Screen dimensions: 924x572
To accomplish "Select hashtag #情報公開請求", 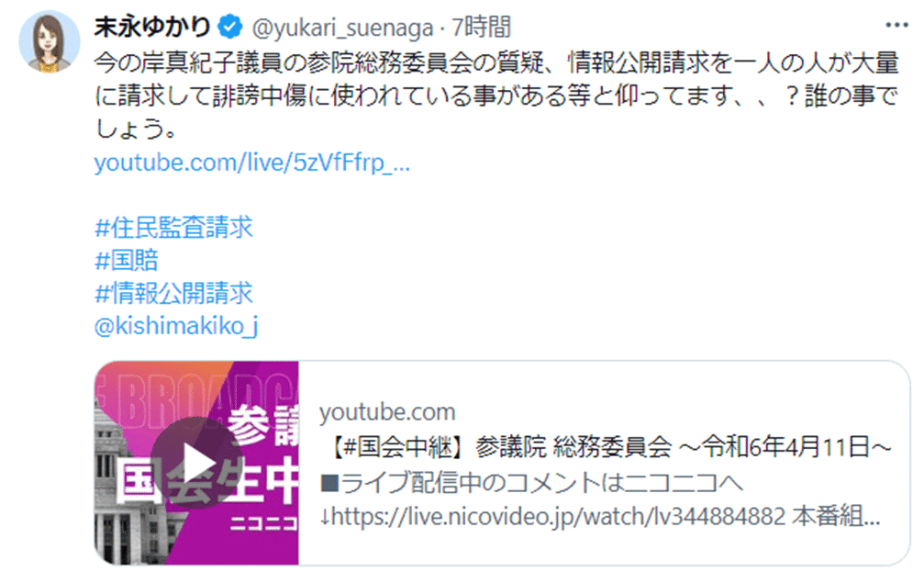I will 173,293.
